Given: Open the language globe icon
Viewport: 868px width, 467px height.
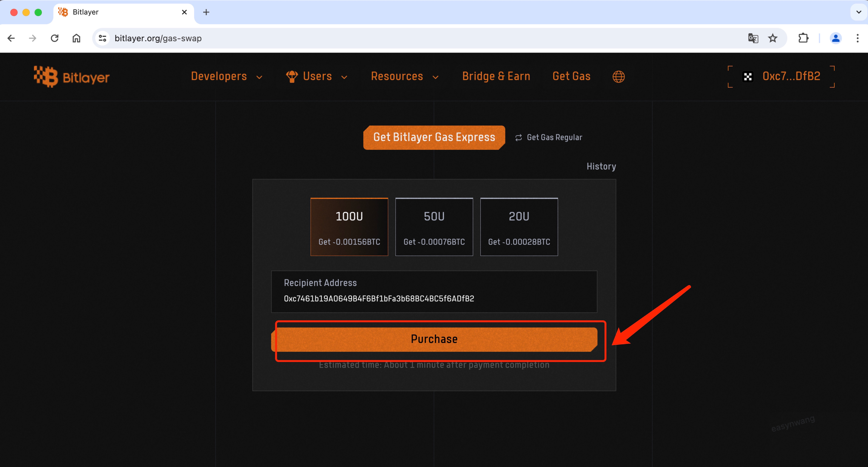Looking at the screenshot, I should coord(618,77).
